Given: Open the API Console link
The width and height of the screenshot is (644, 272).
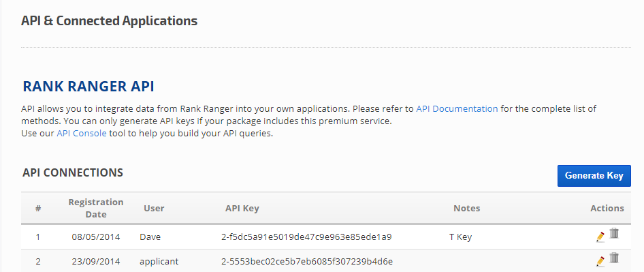Looking at the screenshot, I should (81, 134).
